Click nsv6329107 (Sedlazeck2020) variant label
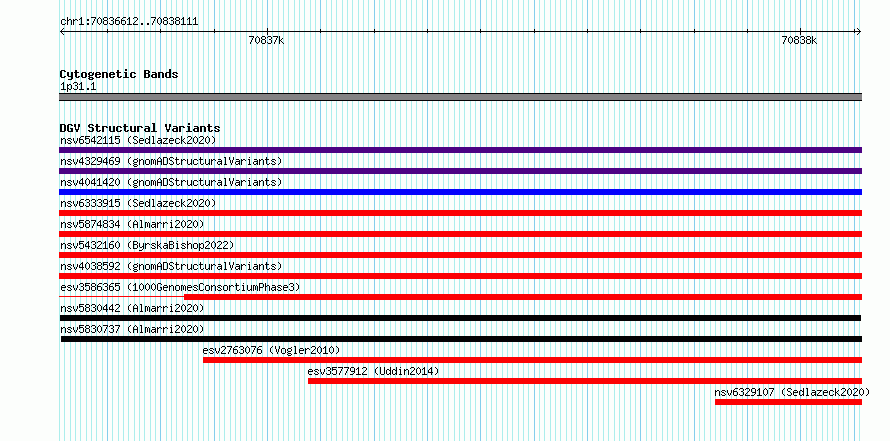This screenshot has width=890, height=441. [x=792, y=392]
